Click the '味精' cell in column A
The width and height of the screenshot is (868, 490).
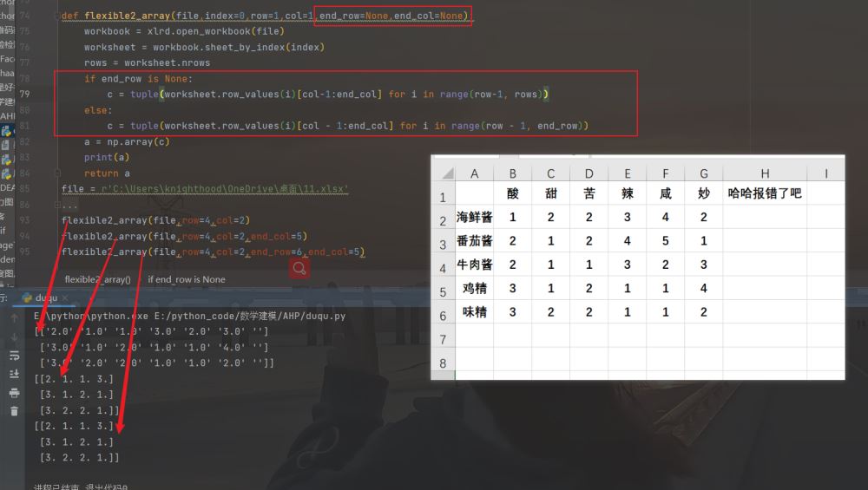pos(475,312)
